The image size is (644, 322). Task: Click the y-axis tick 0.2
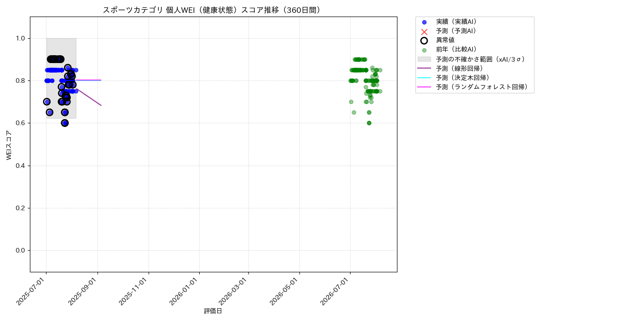20,208
